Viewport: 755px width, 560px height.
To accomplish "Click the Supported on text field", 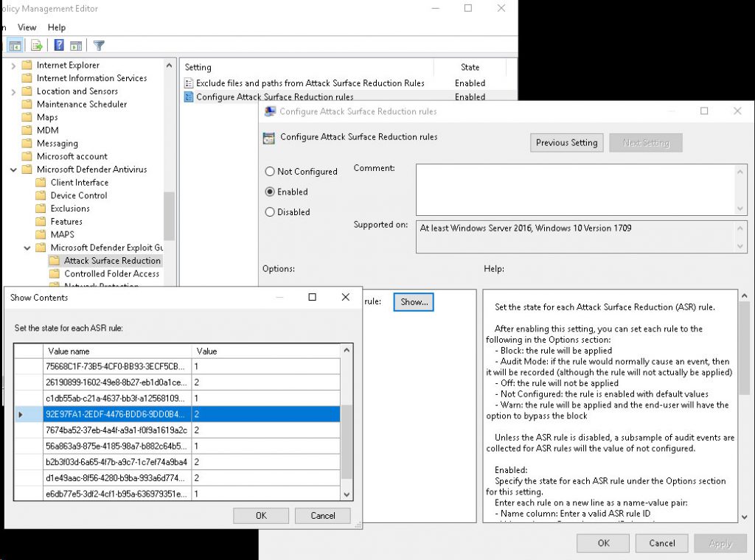I will pos(576,237).
